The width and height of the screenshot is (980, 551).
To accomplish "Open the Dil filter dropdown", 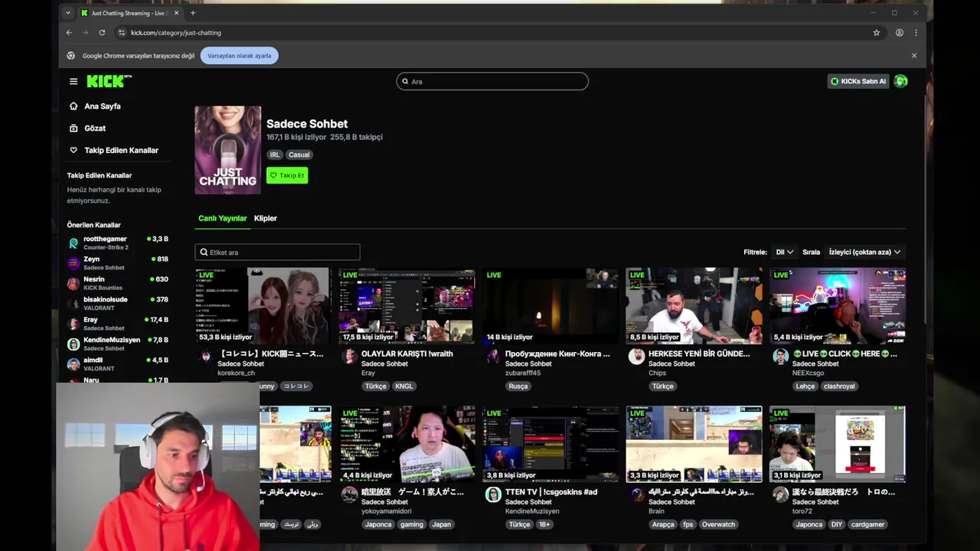I will [785, 252].
